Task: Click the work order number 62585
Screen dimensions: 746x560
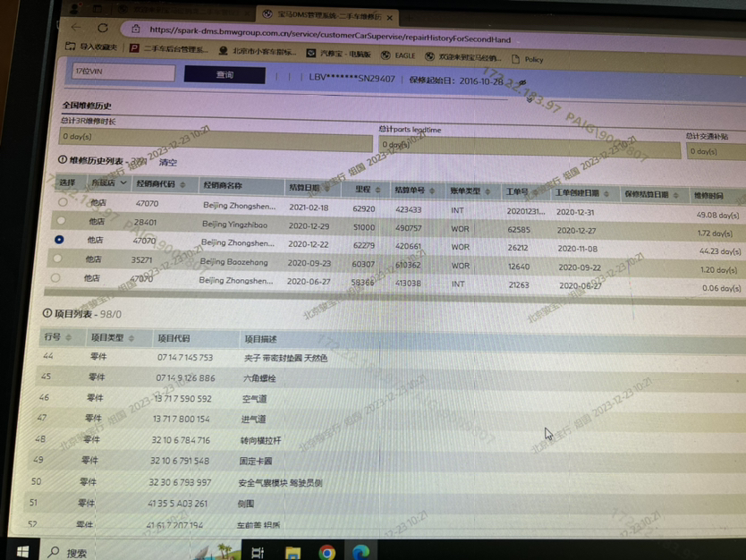Action: pos(519,229)
